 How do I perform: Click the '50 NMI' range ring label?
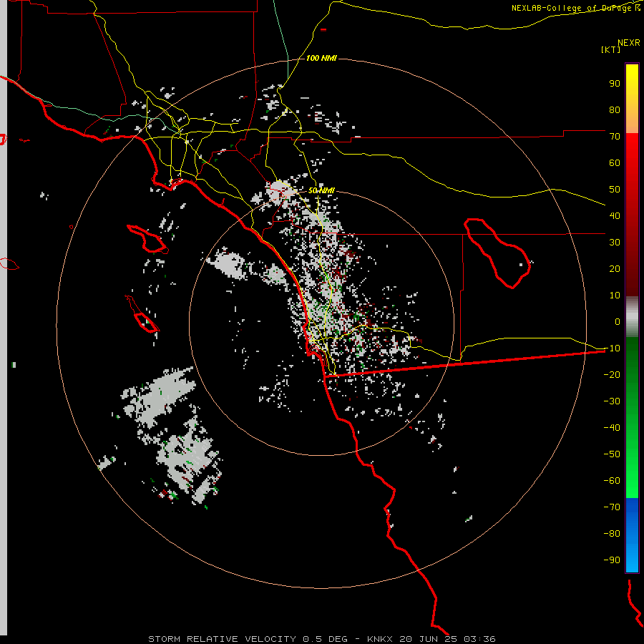(321, 190)
